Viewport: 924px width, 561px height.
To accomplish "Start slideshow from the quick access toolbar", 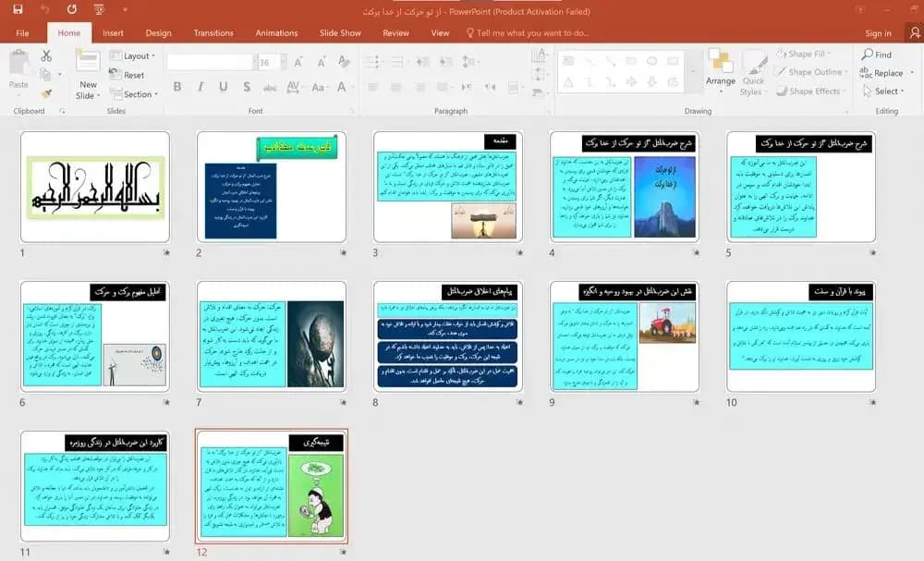I will pyautogui.click(x=99, y=9).
